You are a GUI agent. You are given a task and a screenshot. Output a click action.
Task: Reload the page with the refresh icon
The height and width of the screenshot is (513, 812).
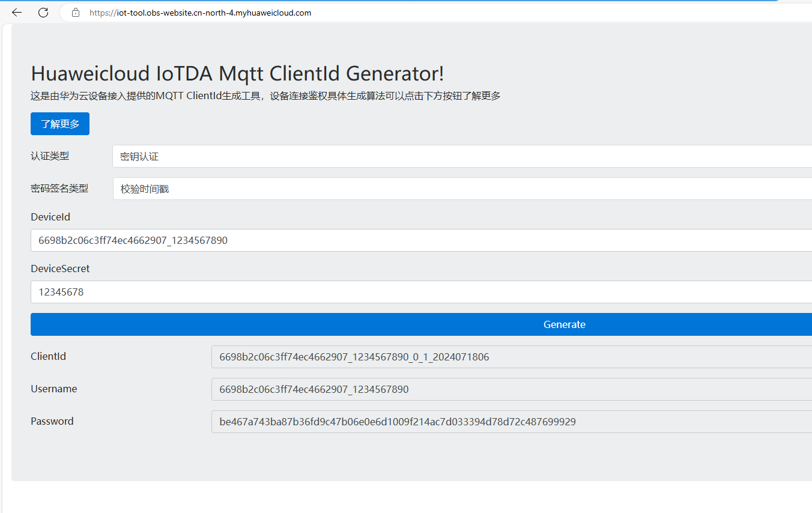click(x=43, y=13)
